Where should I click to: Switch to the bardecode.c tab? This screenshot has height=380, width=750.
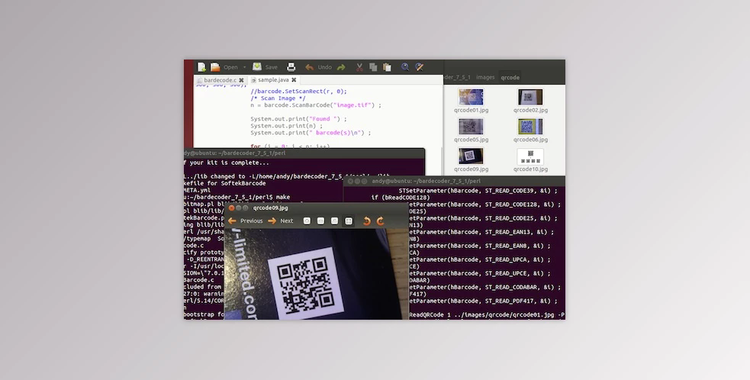pos(220,80)
